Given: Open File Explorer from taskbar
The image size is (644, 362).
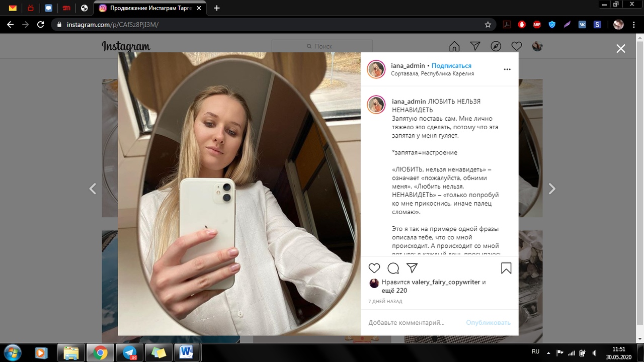Looking at the screenshot, I should click(x=71, y=353).
